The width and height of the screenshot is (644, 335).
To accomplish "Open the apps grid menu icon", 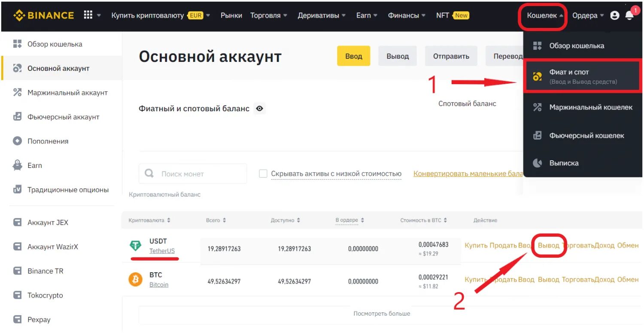I will [x=88, y=15].
